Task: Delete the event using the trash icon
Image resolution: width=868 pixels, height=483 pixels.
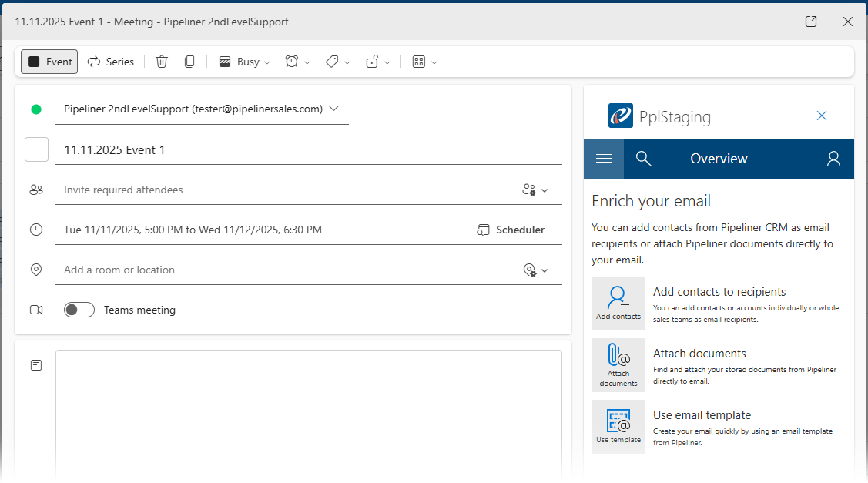Action: coord(162,62)
